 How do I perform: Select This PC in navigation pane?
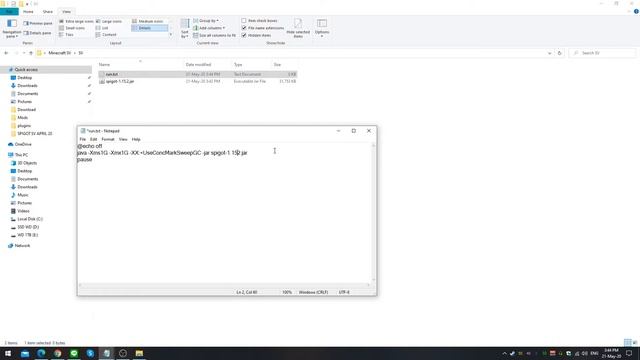point(21,155)
